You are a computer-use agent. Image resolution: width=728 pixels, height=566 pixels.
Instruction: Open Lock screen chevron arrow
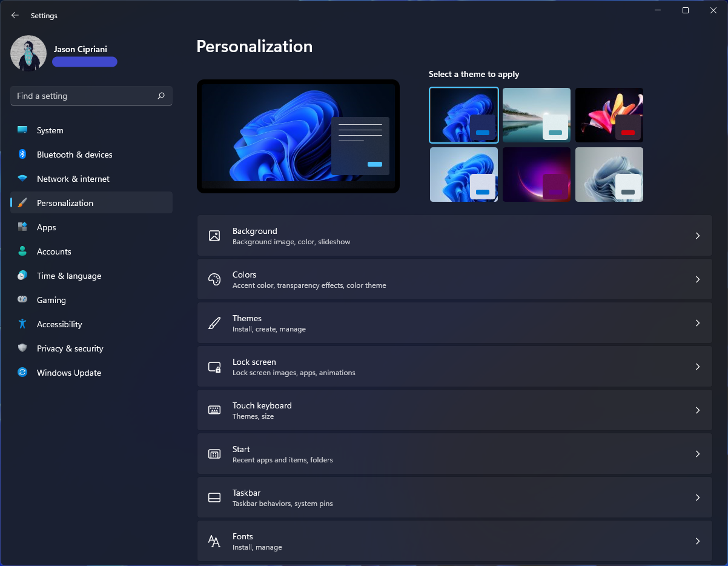pos(698,367)
